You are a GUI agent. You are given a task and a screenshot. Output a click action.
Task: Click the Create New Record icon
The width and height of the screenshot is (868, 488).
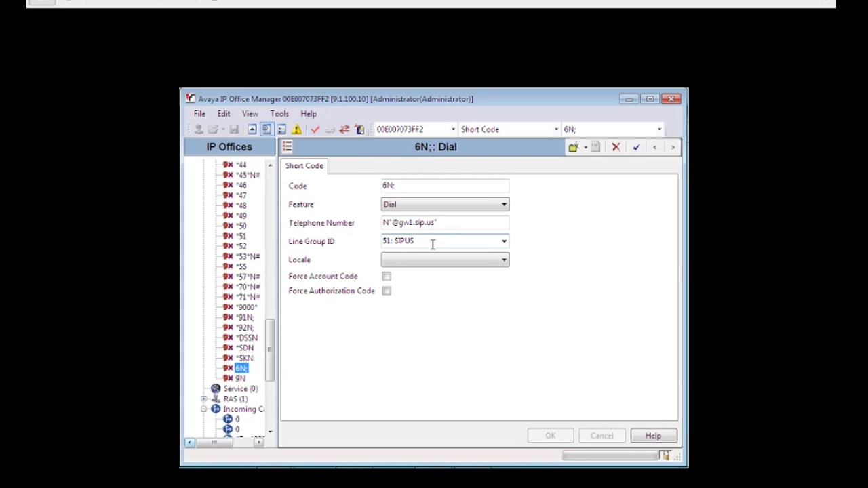tap(574, 147)
